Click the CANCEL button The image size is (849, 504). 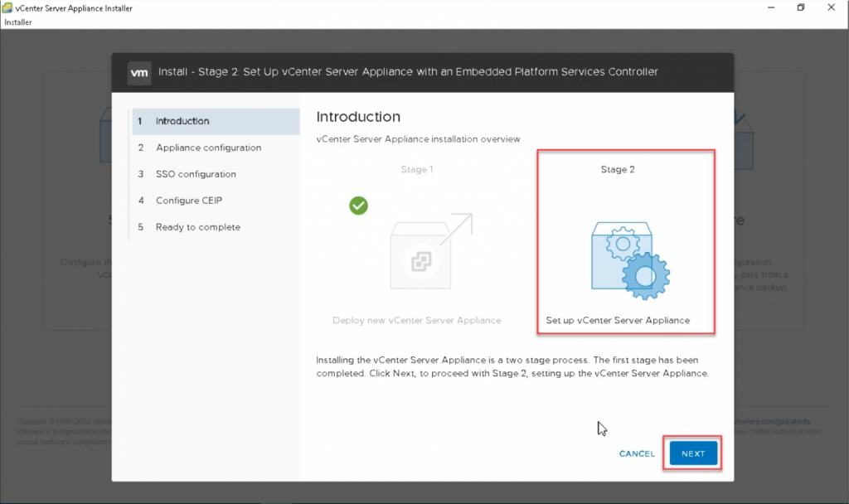[637, 453]
